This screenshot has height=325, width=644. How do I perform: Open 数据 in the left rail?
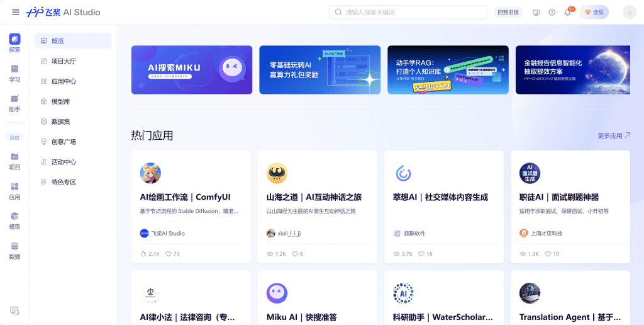coord(14,250)
